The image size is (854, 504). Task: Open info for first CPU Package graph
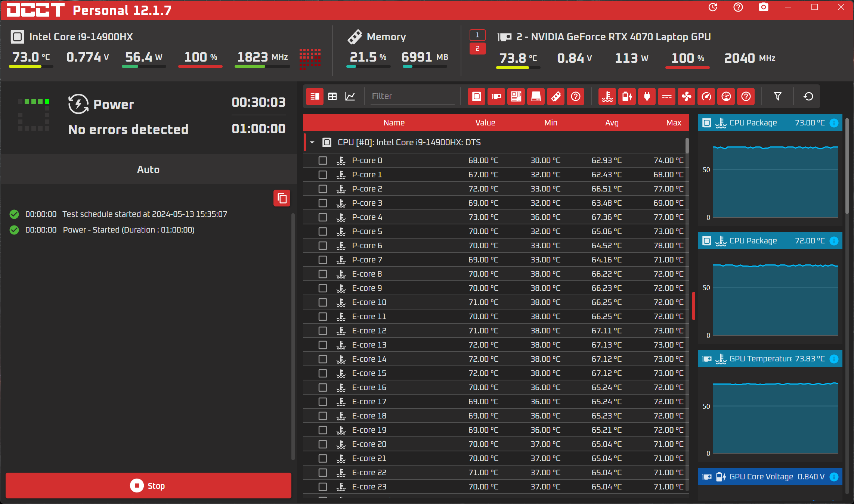[834, 123]
